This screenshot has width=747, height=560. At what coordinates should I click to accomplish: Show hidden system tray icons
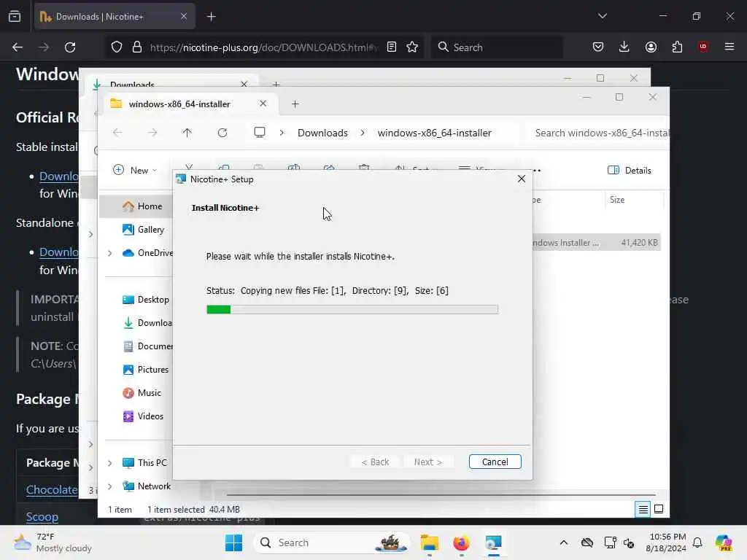click(x=564, y=542)
